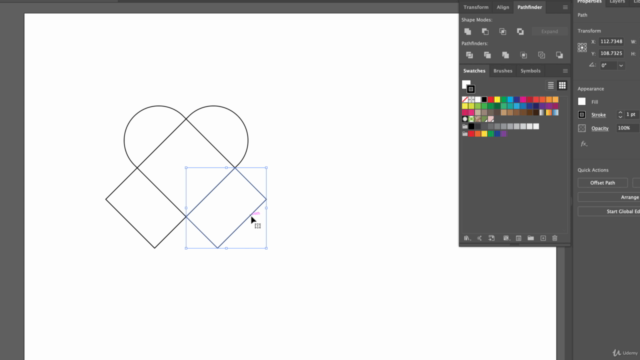Viewport: 640px width, 360px height.
Task: Click the Expand button in Pathfinder
Action: pyautogui.click(x=550, y=31)
